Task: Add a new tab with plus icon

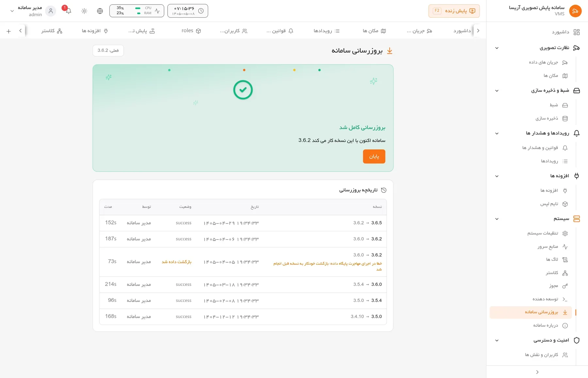Action: (x=8, y=31)
